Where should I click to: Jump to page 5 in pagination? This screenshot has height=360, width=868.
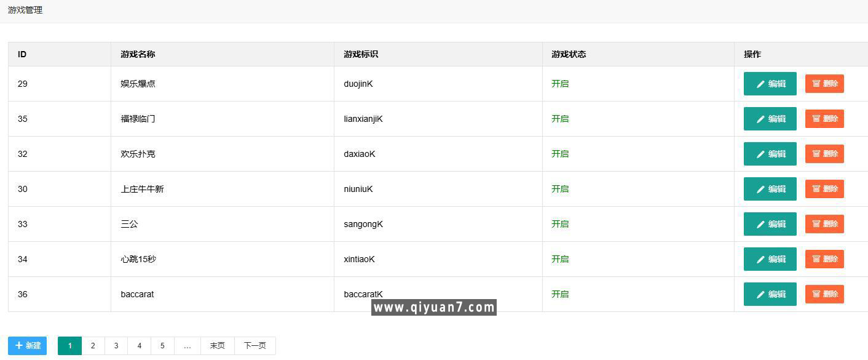pyautogui.click(x=162, y=346)
